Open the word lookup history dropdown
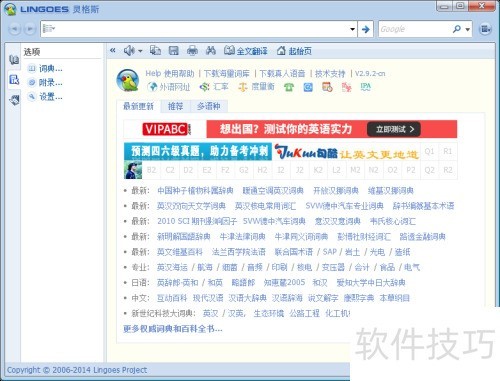 pyautogui.click(x=352, y=29)
